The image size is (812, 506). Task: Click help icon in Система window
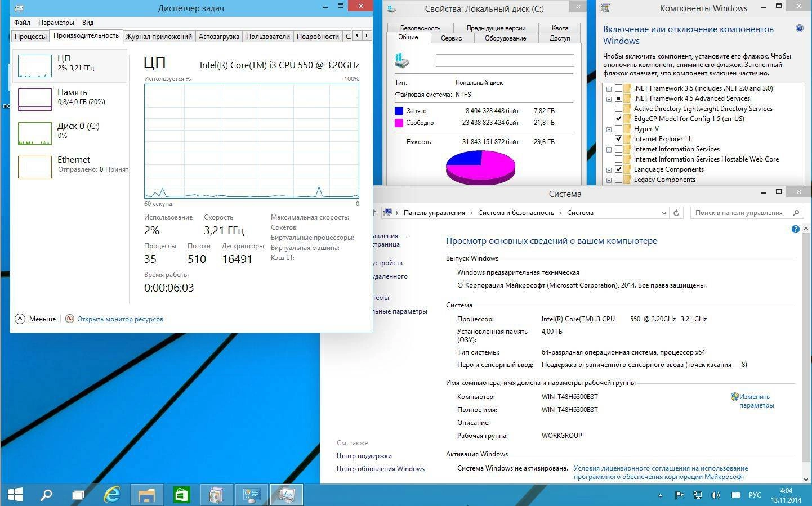point(795,229)
